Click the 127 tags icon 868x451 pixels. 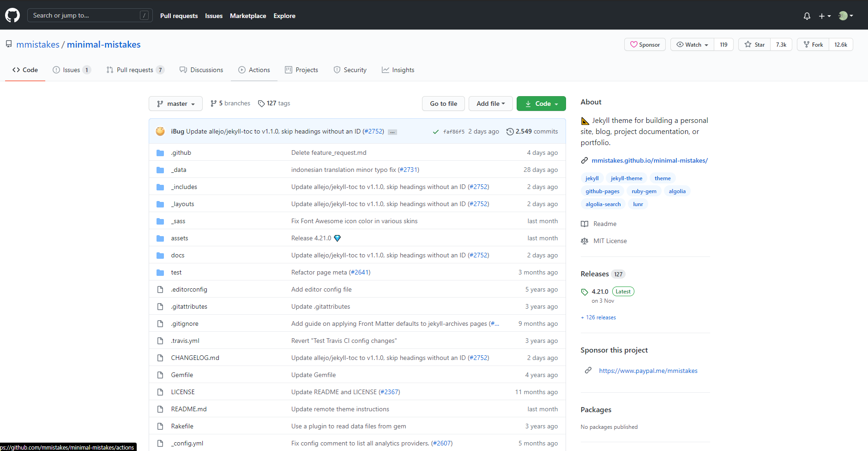[x=261, y=104]
